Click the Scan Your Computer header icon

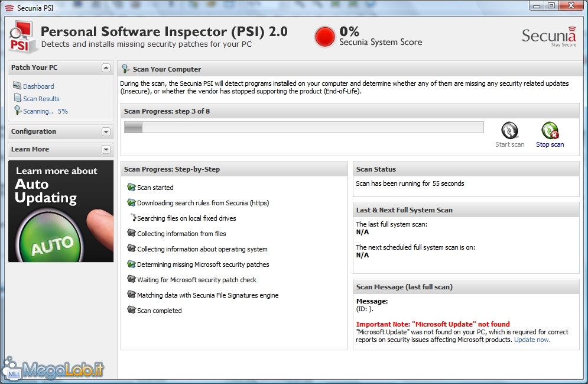125,69
